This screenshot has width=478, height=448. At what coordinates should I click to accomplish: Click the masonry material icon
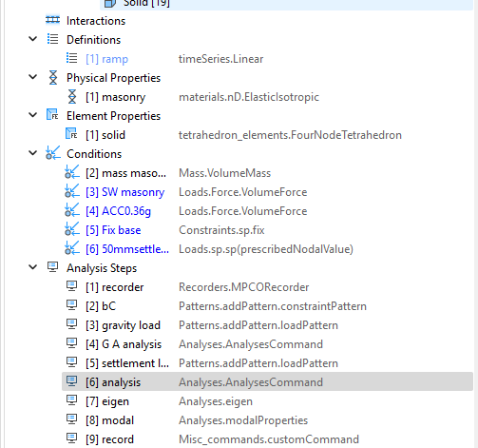[72, 96]
